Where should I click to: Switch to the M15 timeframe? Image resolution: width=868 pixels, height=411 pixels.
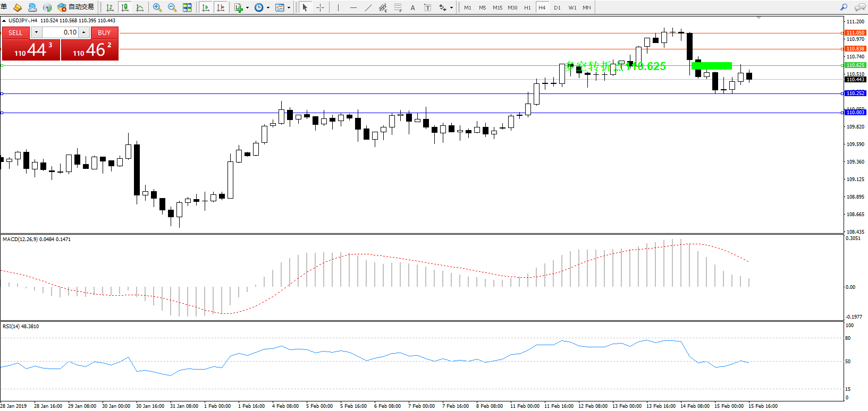(498, 7)
